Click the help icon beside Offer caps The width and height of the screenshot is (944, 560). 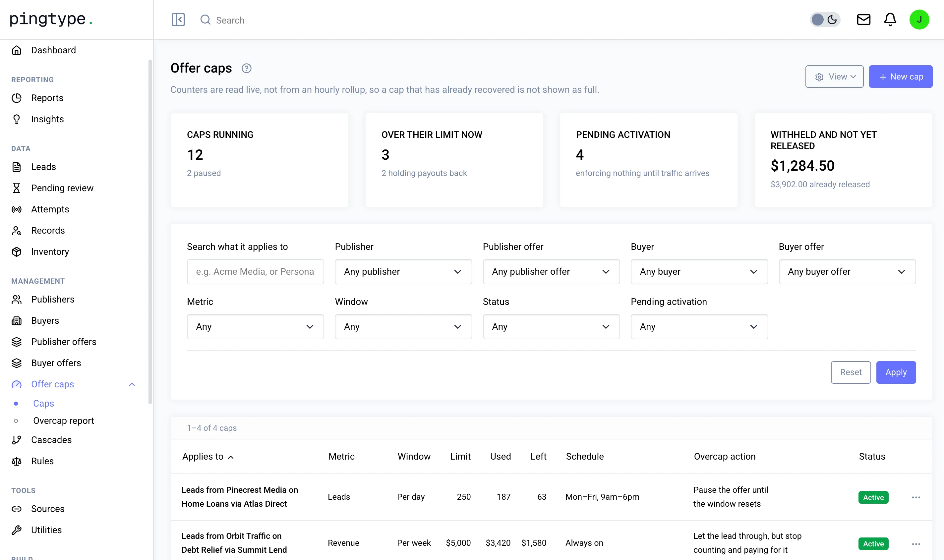247,68
